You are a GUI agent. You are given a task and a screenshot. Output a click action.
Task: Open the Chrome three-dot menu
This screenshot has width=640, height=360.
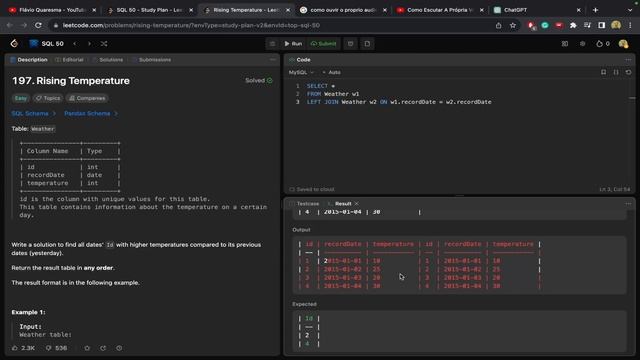[x=630, y=25]
